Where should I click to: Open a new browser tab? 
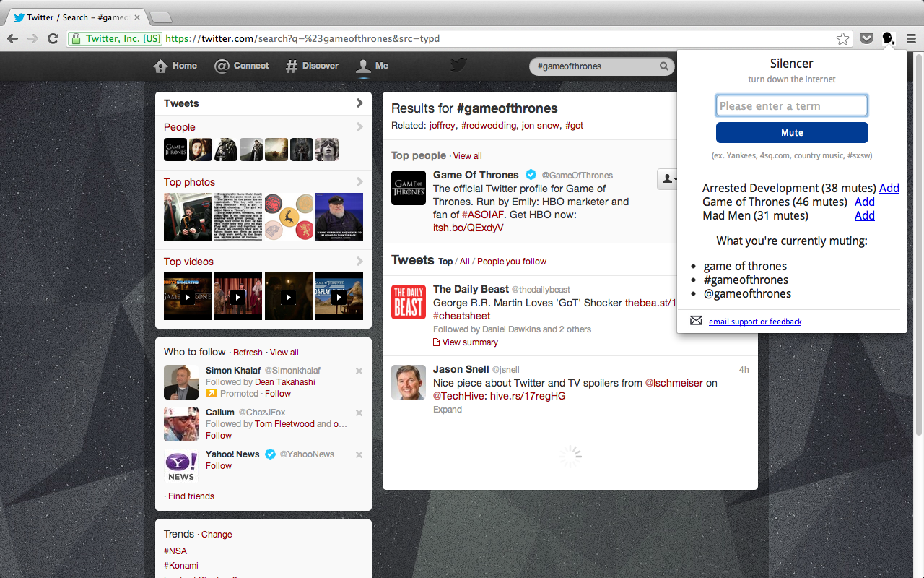(x=160, y=17)
